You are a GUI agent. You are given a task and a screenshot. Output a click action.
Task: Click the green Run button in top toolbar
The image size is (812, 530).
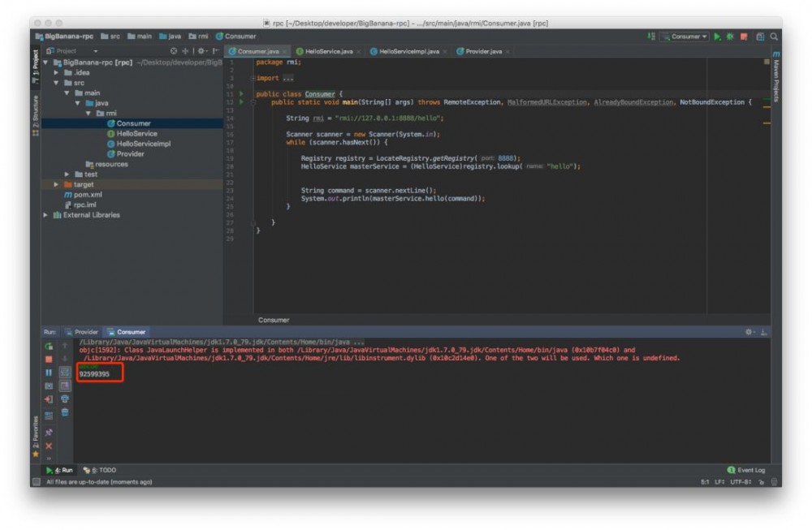point(718,37)
